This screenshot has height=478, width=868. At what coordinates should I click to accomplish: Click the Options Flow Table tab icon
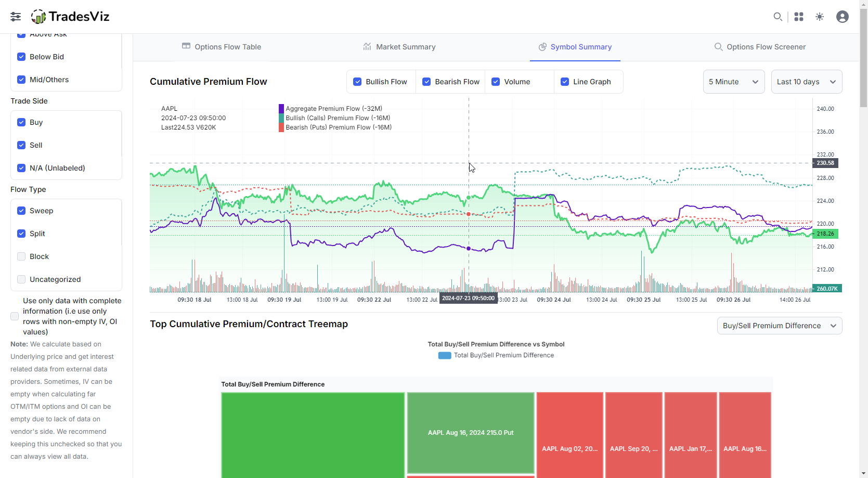pos(186,46)
